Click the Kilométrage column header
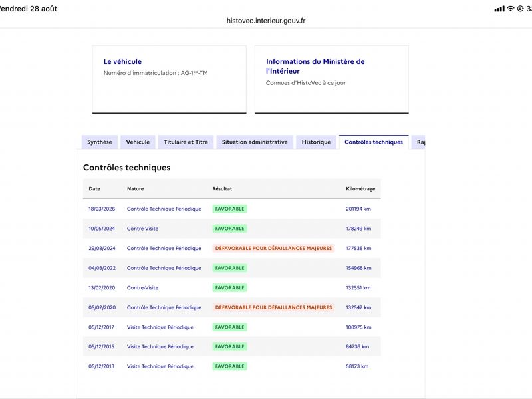532x399 pixels. (360, 189)
